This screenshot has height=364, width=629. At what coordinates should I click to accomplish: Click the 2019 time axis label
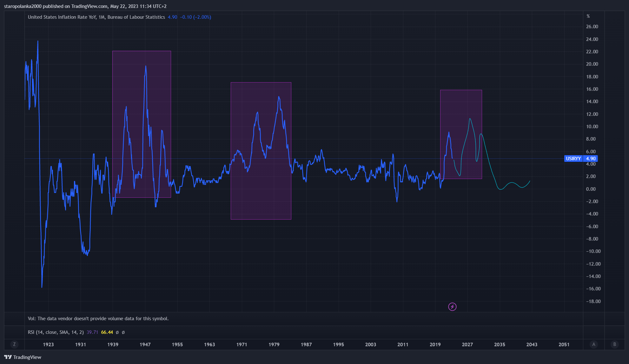coord(435,345)
